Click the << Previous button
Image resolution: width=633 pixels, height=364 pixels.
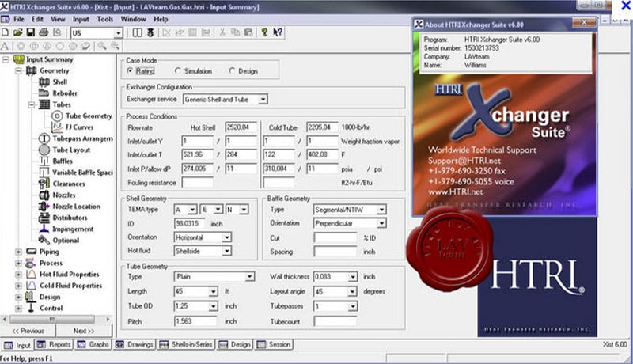click(x=27, y=331)
